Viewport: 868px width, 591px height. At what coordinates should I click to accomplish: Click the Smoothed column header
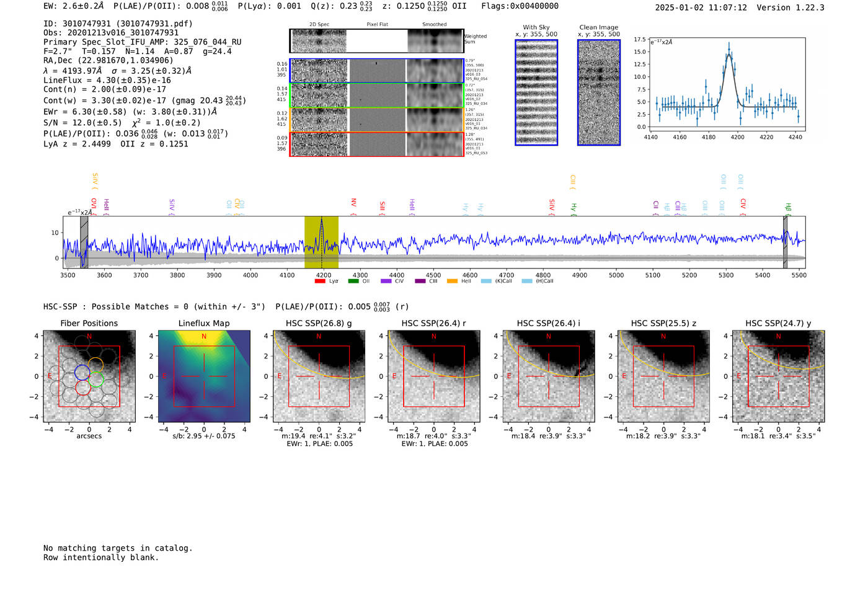pyautogui.click(x=434, y=25)
